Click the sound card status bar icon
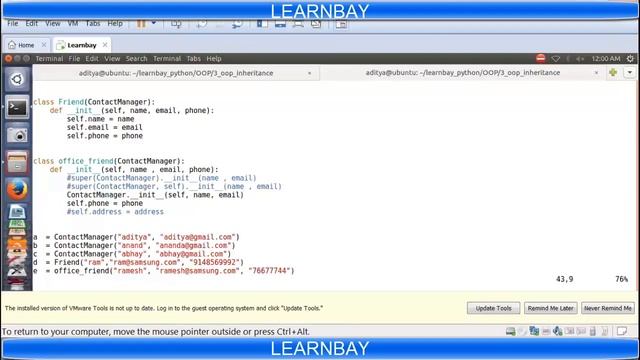 [558, 331]
